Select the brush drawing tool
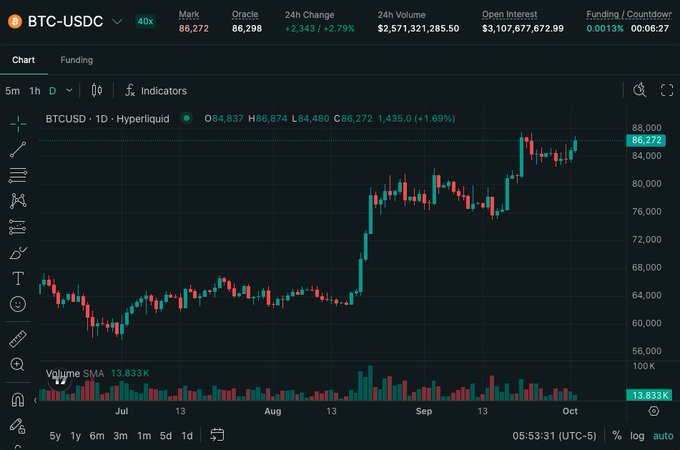Viewport: 680px width, 450px height. point(18,253)
